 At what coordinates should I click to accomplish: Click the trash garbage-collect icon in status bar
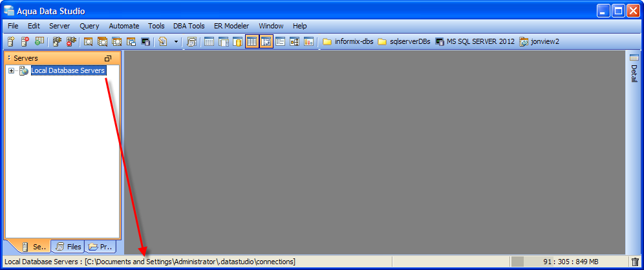click(635, 262)
